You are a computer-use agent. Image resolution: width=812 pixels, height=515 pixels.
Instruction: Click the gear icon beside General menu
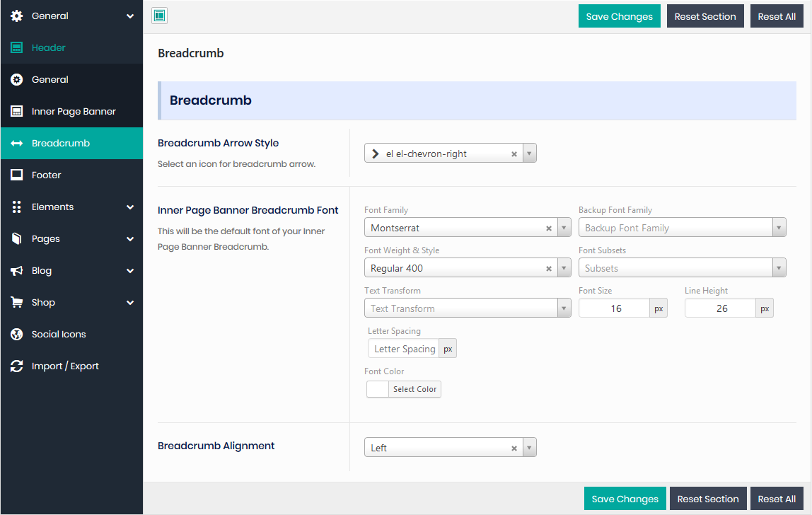[x=17, y=16]
